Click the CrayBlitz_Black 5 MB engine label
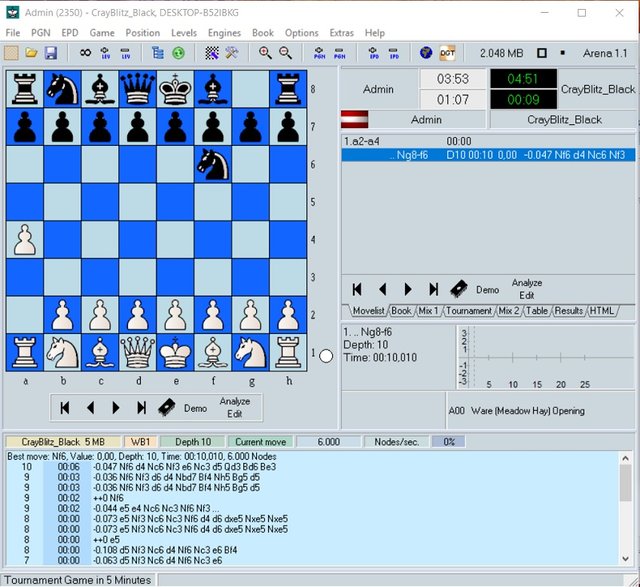This screenshot has height=587, width=640. [x=63, y=442]
